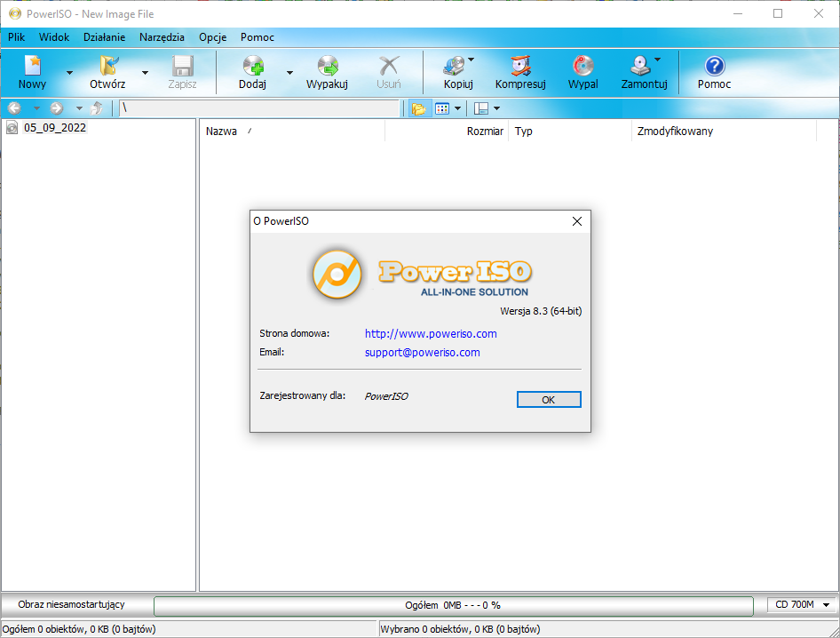Click the up one level icon
This screenshot has width=840, height=638.
point(97,108)
